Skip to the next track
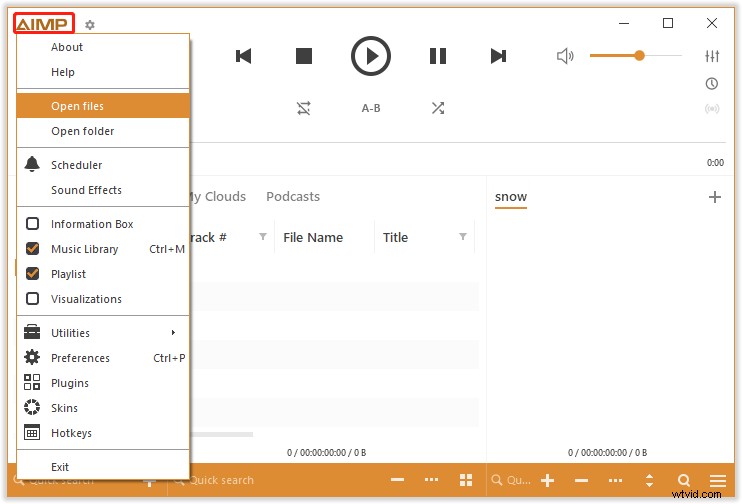The image size is (742, 504). (498, 56)
